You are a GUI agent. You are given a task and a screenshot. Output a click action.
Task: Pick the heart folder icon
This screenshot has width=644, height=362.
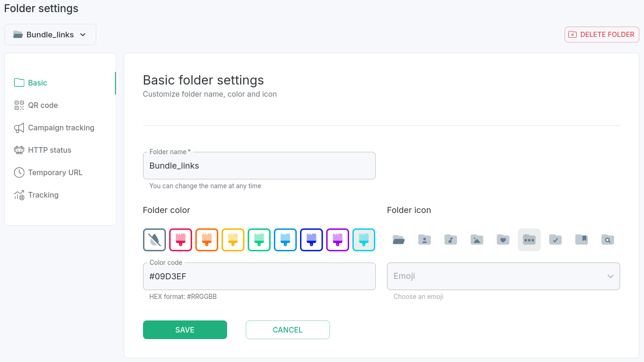(503, 240)
